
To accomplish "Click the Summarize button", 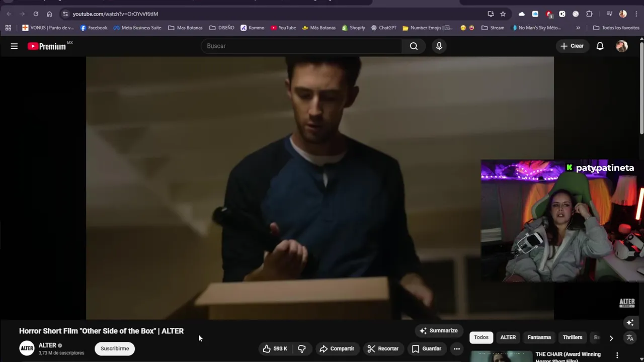I will 438,330.
